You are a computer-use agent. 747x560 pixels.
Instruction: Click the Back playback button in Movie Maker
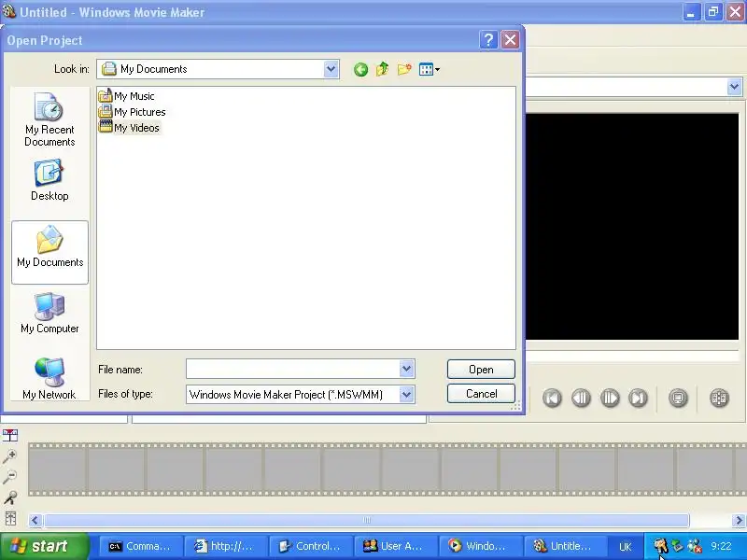pyautogui.click(x=552, y=398)
